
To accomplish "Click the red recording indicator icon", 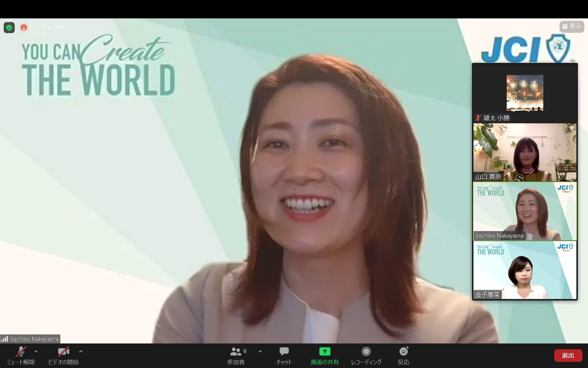I will 24,28.
